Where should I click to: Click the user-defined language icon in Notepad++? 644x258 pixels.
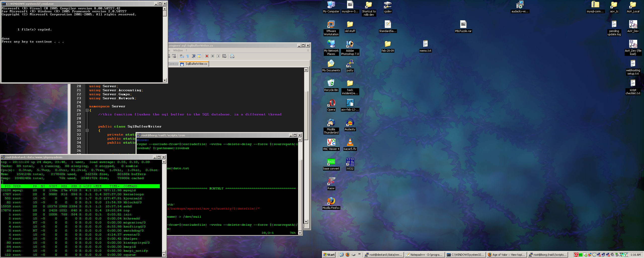coord(199,56)
